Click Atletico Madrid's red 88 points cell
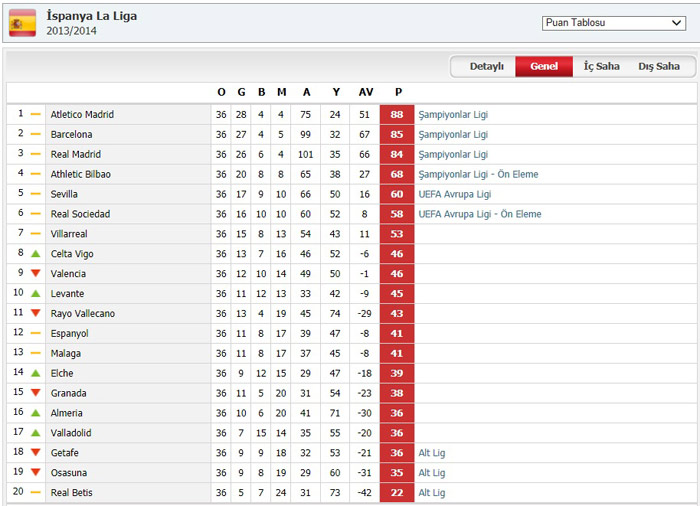700x506 pixels. click(x=397, y=115)
